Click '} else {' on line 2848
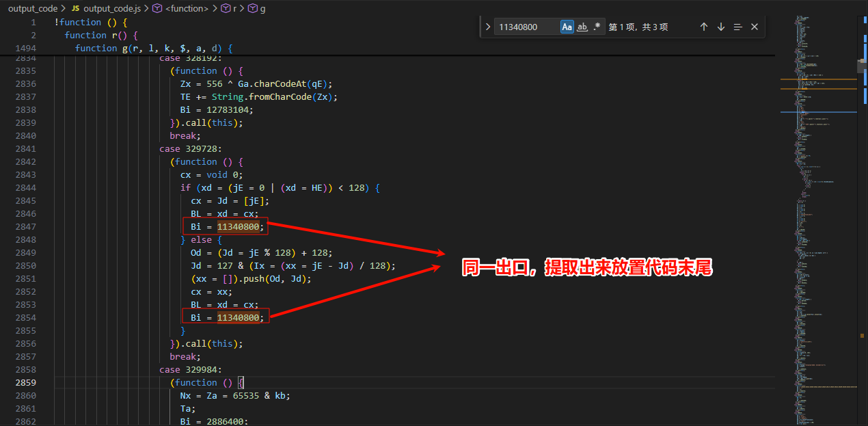The width and height of the screenshot is (868, 426). (201, 239)
